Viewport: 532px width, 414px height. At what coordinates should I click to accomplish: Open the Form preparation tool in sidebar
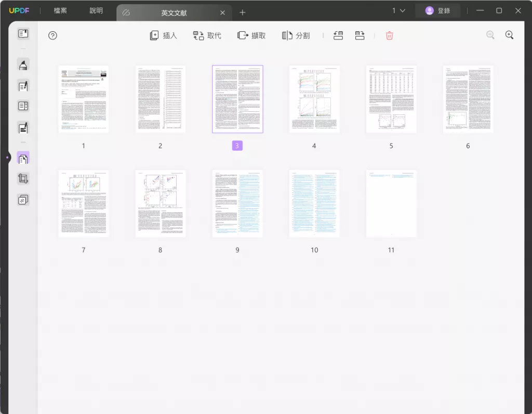(23, 106)
